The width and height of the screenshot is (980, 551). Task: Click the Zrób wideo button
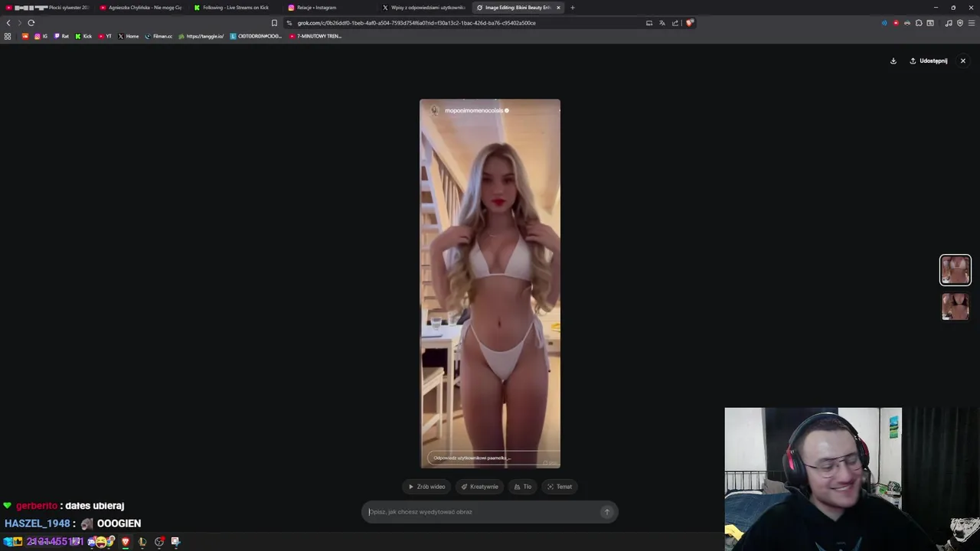pos(426,487)
